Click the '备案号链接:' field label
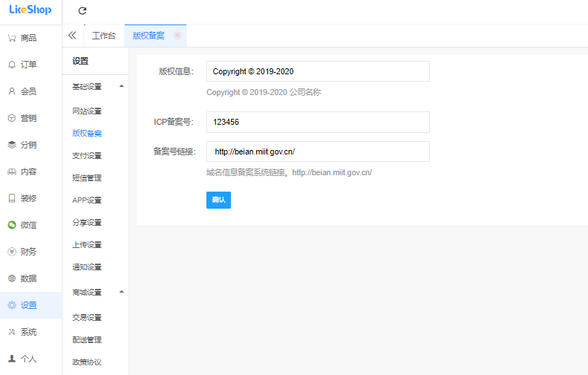The height and width of the screenshot is (375, 588). click(174, 151)
